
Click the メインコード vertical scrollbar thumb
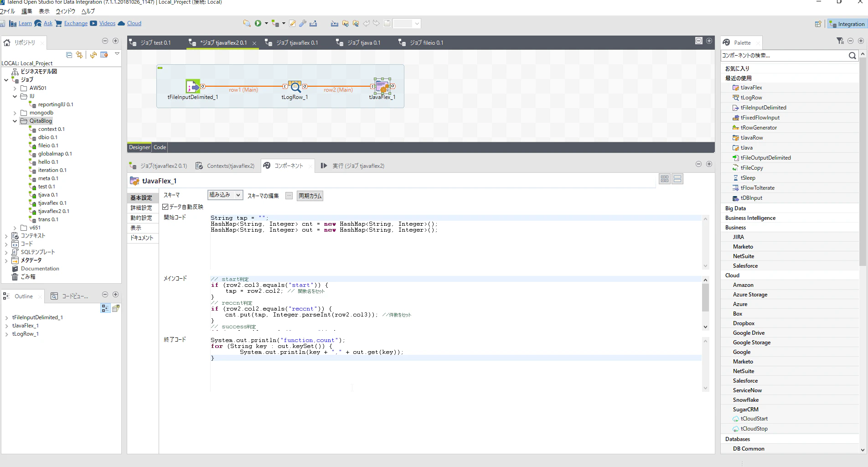click(x=705, y=297)
